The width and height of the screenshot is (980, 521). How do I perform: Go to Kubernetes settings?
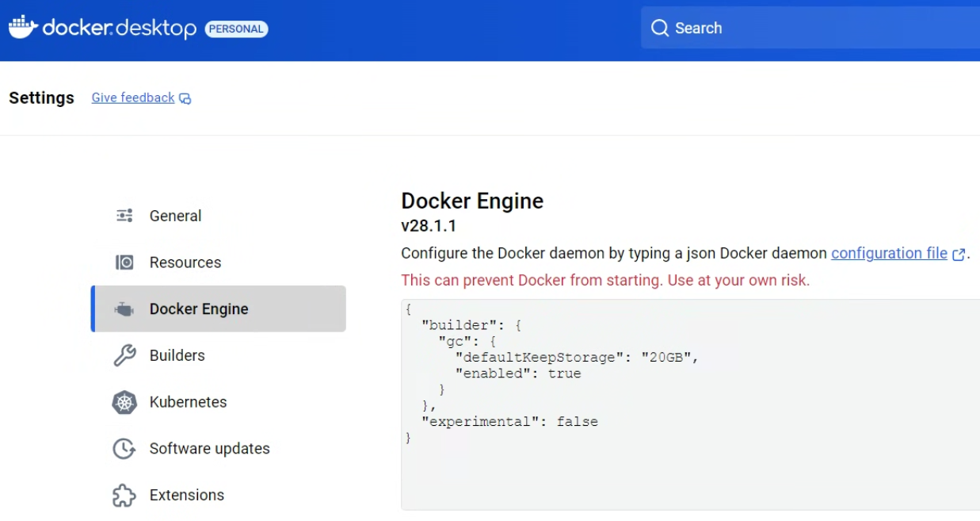(x=188, y=402)
